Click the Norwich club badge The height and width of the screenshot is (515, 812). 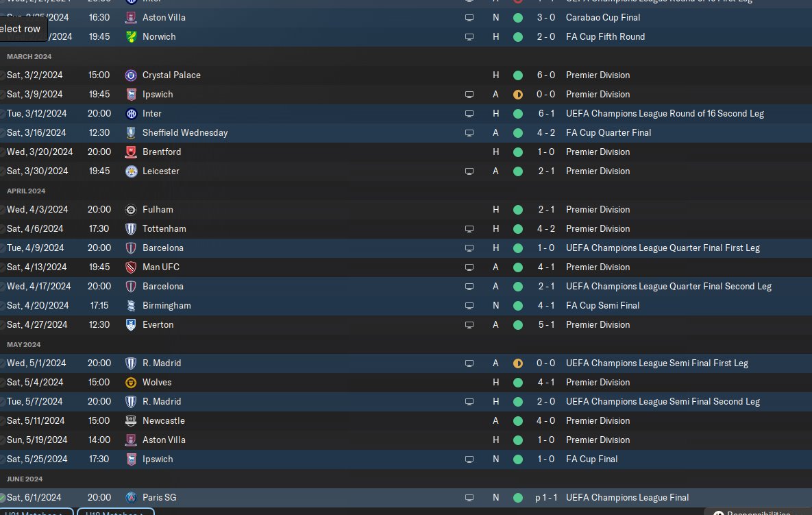[x=131, y=37]
